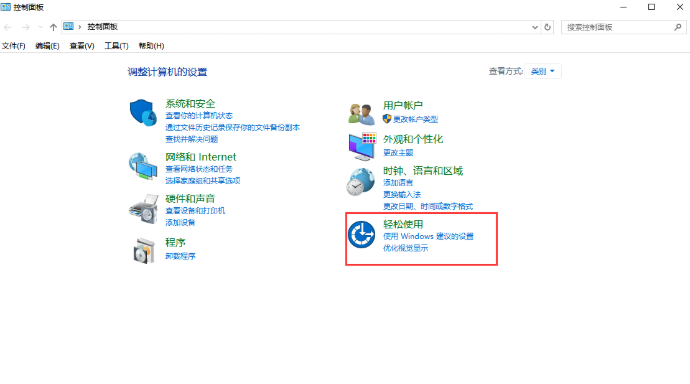
Task: Open the Ease of Access icon
Action: (x=361, y=234)
